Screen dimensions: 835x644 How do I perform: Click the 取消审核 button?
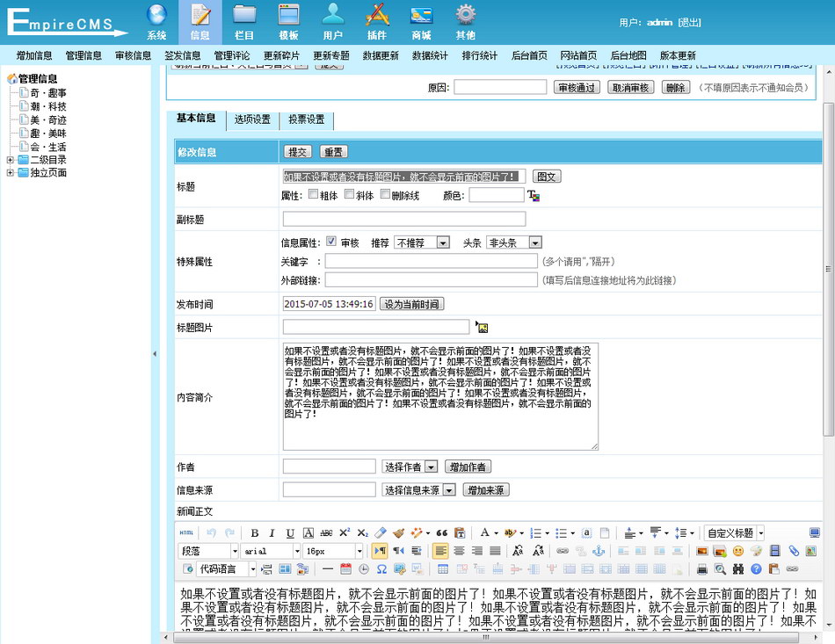coord(630,87)
